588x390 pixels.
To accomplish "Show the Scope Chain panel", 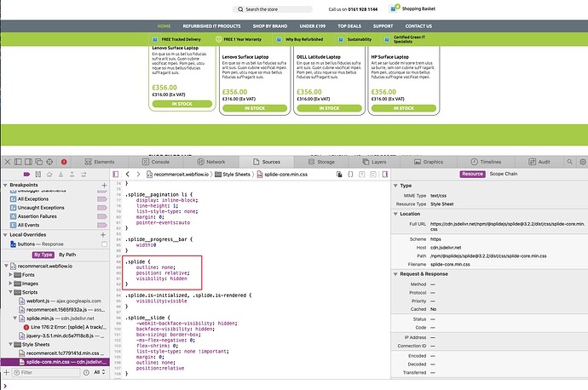I will [504, 174].
